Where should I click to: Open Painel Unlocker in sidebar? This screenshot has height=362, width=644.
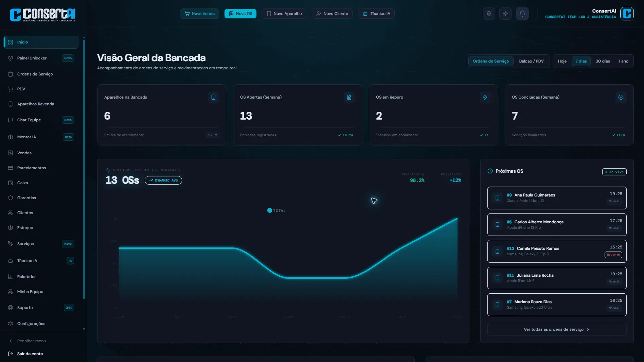tap(41, 58)
